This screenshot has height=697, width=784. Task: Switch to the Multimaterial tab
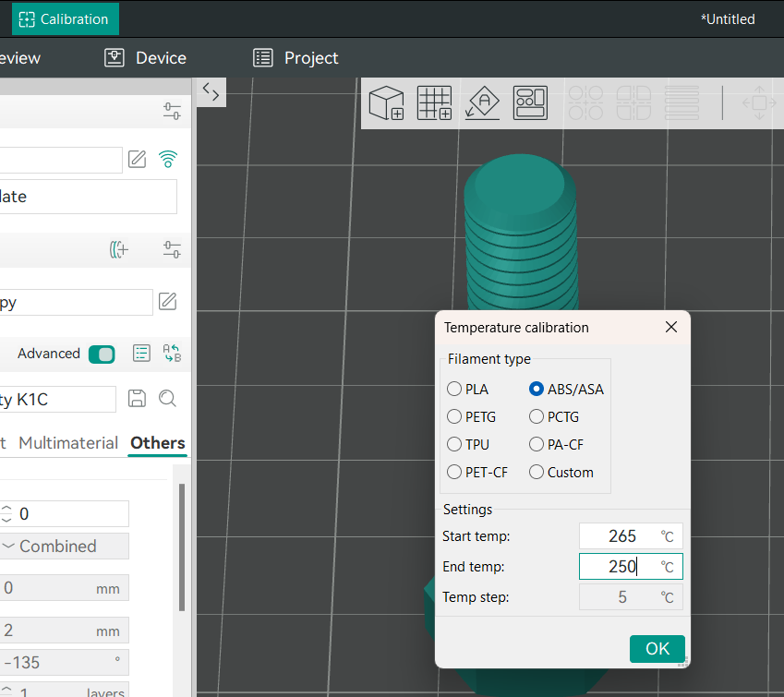pyautogui.click(x=68, y=443)
